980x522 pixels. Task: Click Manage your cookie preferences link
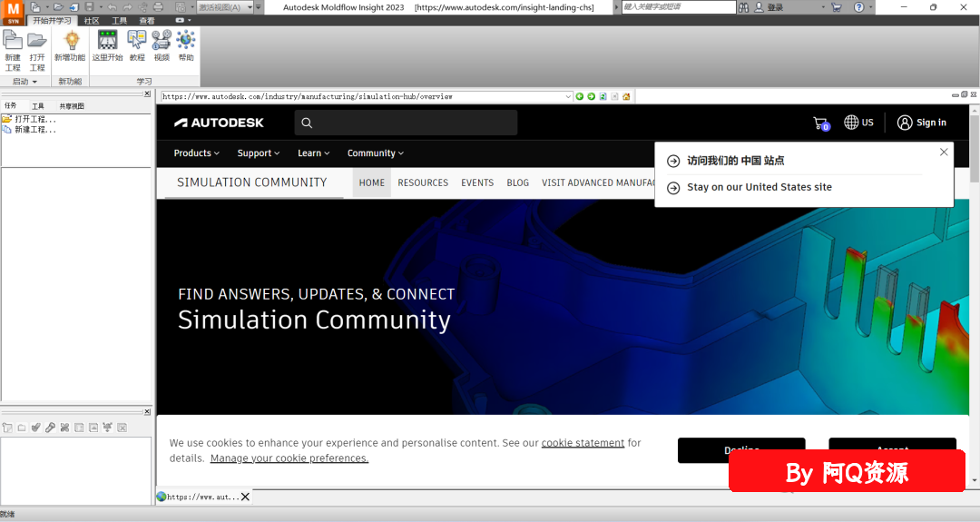(x=289, y=458)
